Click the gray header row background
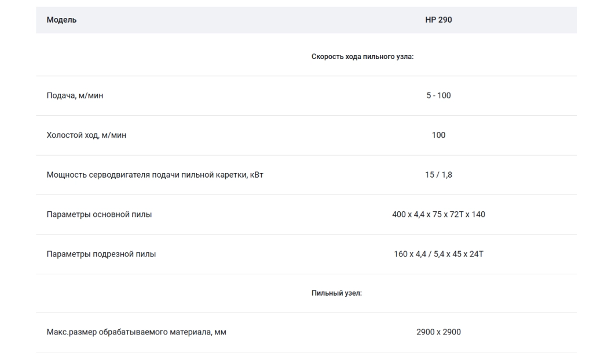 306,20
